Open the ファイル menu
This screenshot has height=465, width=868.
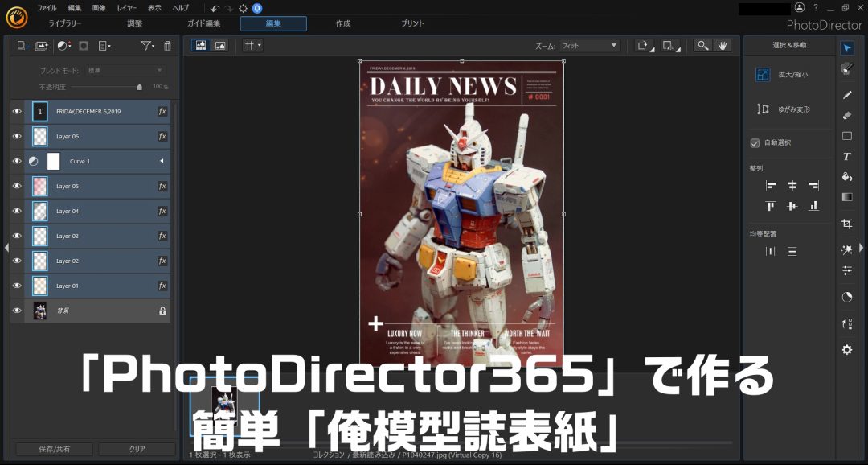45,7
